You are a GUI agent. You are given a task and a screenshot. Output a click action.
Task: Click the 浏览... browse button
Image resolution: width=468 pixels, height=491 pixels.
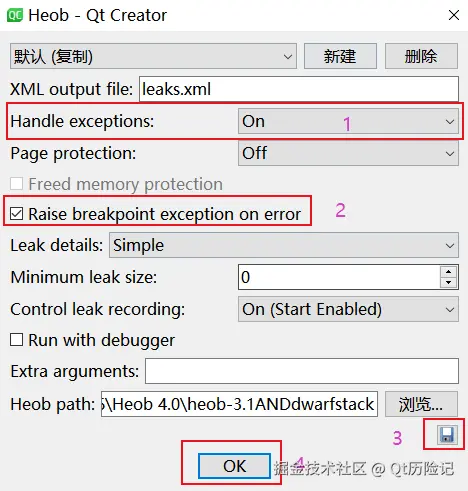(421, 404)
